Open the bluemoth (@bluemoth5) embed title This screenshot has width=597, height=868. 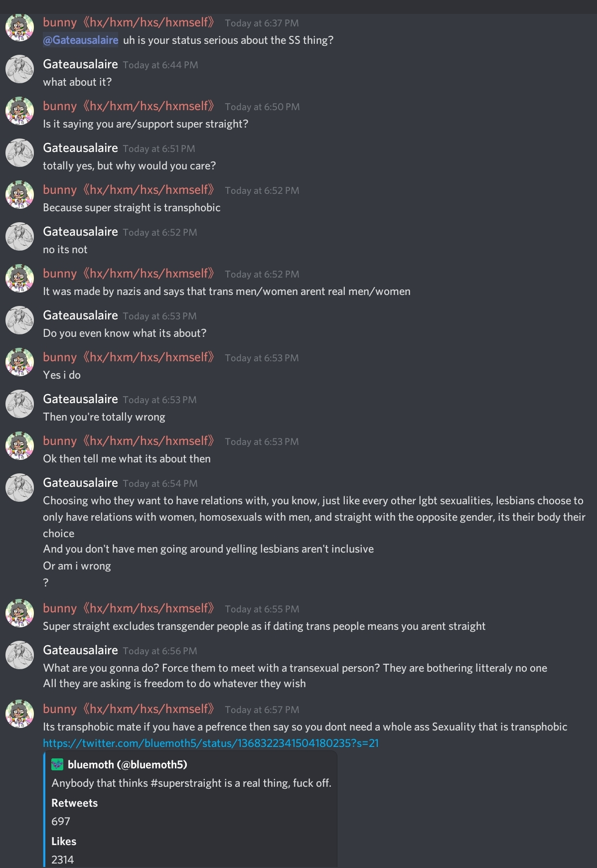(x=128, y=764)
